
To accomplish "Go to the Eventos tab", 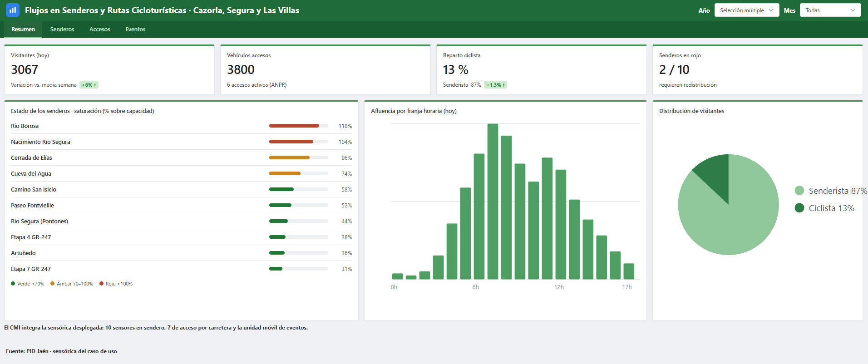I will [135, 30].
